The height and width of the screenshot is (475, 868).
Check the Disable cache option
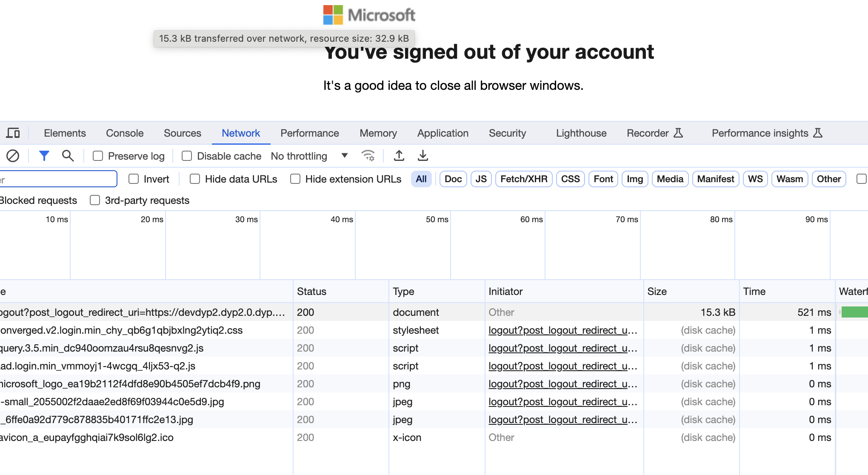tap(187, 156)
